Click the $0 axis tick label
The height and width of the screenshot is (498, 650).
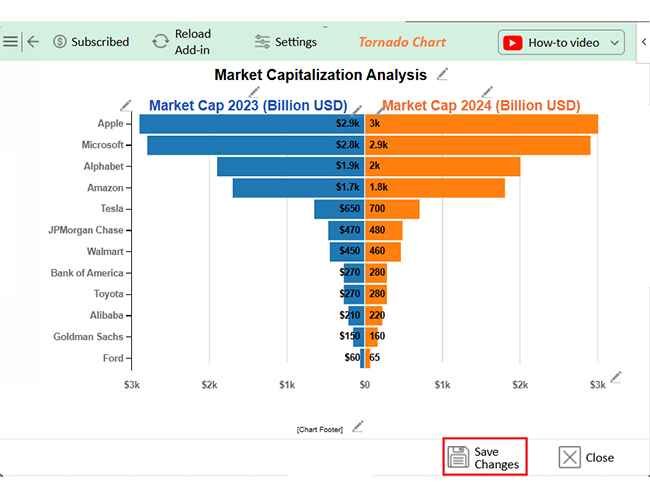tap(365, 385)
